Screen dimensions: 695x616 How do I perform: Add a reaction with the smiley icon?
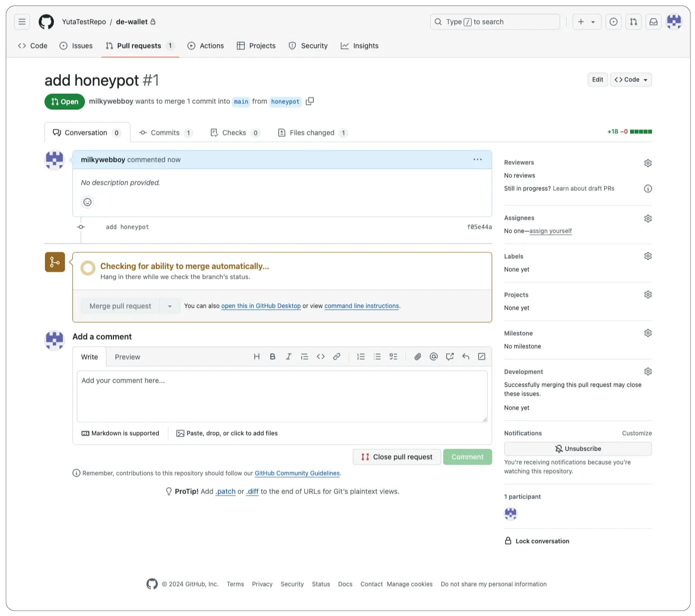(x=87, y=202)
